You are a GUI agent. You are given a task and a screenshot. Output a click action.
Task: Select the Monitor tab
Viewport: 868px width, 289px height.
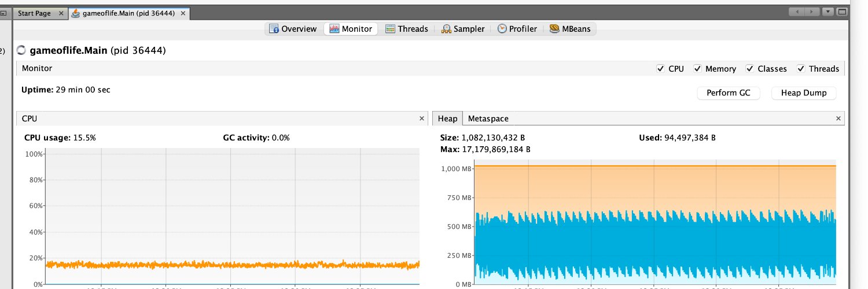(351, 29)
